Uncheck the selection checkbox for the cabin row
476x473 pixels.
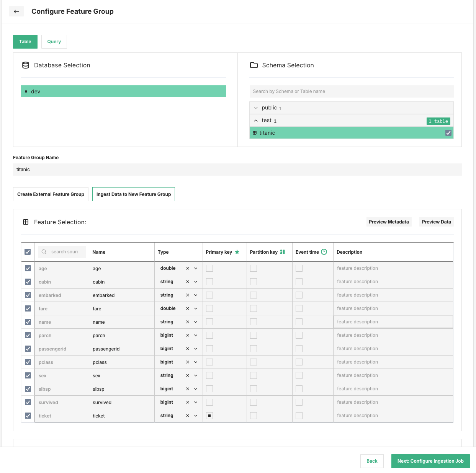point(27,282)
